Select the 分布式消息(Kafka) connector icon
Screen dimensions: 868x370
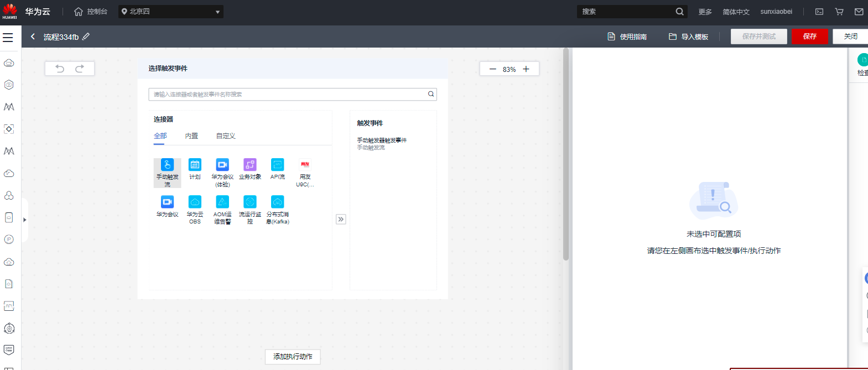coord(278,202)
